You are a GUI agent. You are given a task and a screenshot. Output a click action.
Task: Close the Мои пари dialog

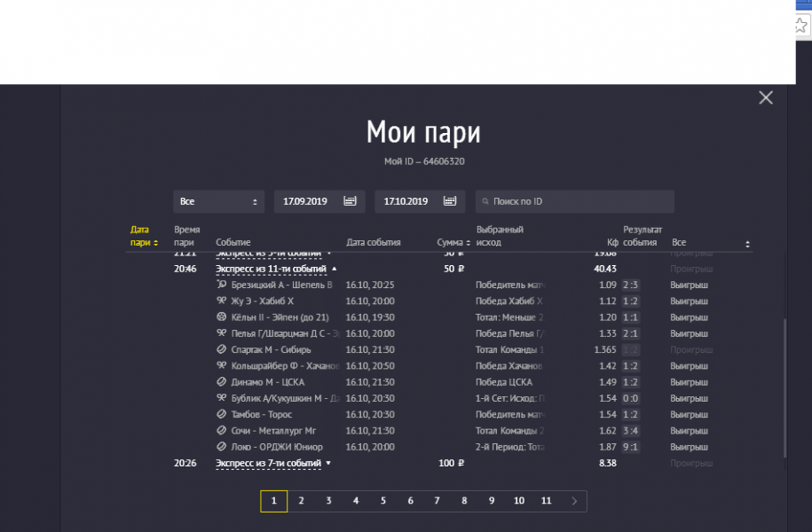coord(766,98)
